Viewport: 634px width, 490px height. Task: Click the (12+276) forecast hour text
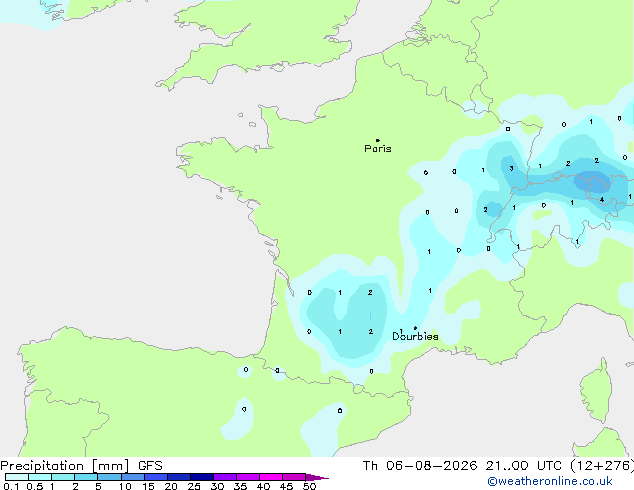(x=602, y=466)
